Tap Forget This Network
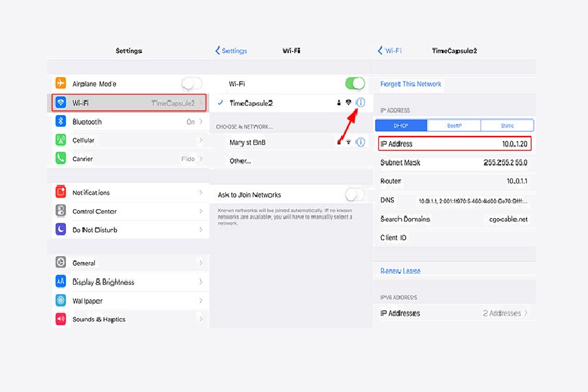588x392 pixels. tap(411, 84)
